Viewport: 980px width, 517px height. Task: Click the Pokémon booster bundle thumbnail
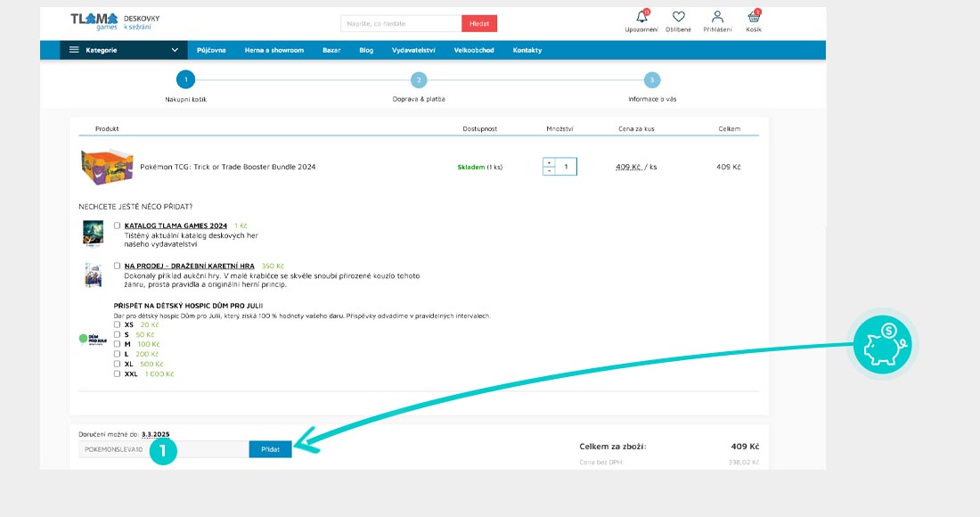(x=107, y=167)
